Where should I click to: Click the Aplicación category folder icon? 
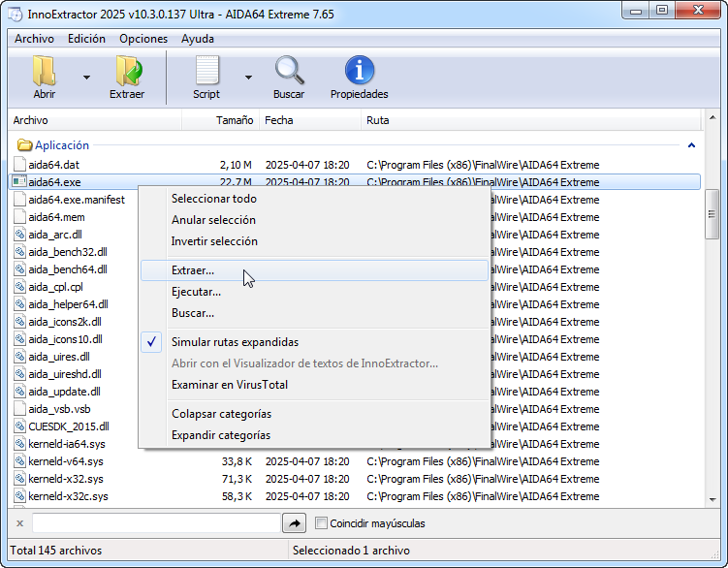pos(24,145)
